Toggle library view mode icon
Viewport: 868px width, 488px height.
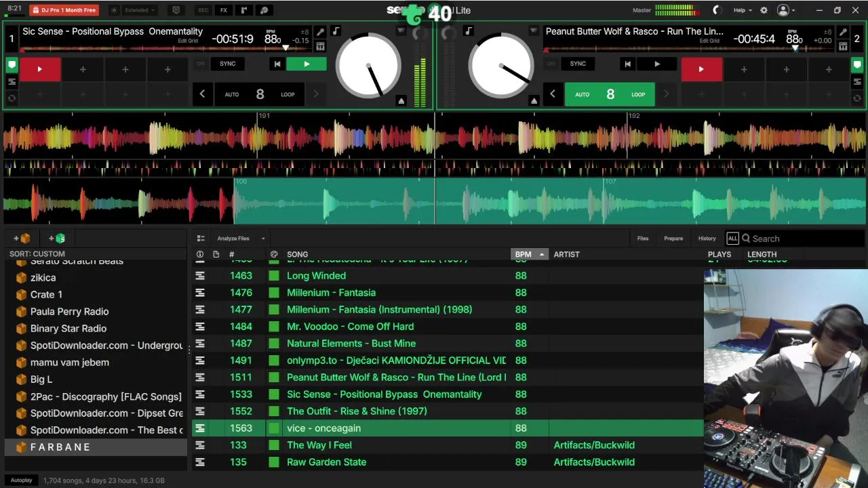(201, 239)
